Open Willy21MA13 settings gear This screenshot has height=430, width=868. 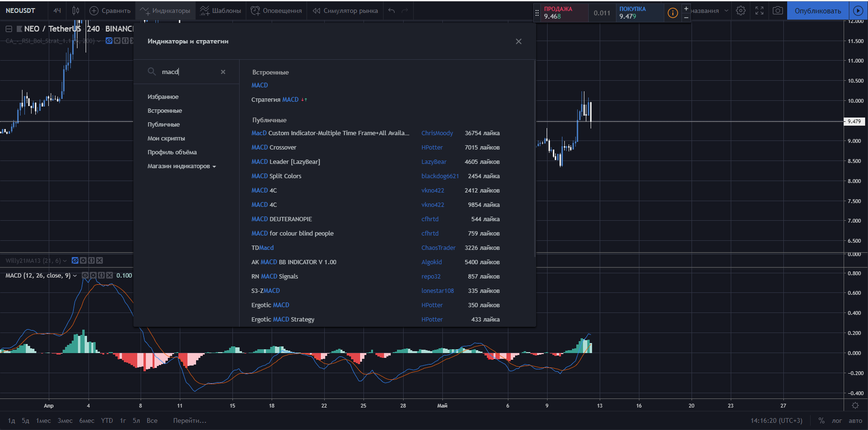[83, 260]
